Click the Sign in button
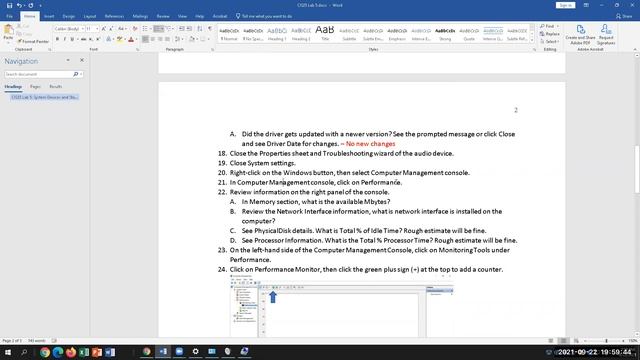The height and width of the screenshot is (360, 640). coord(565,5)
